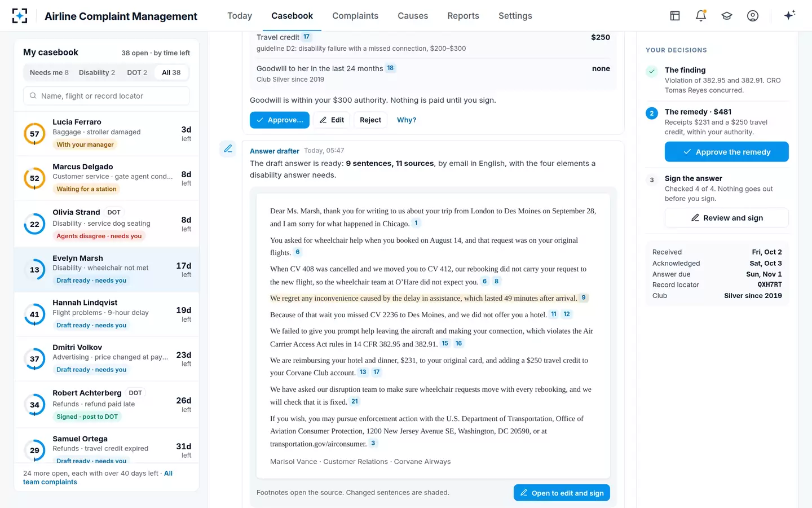Open footnote 3 after transportation.gov/airconsumer

coord(373,443)
